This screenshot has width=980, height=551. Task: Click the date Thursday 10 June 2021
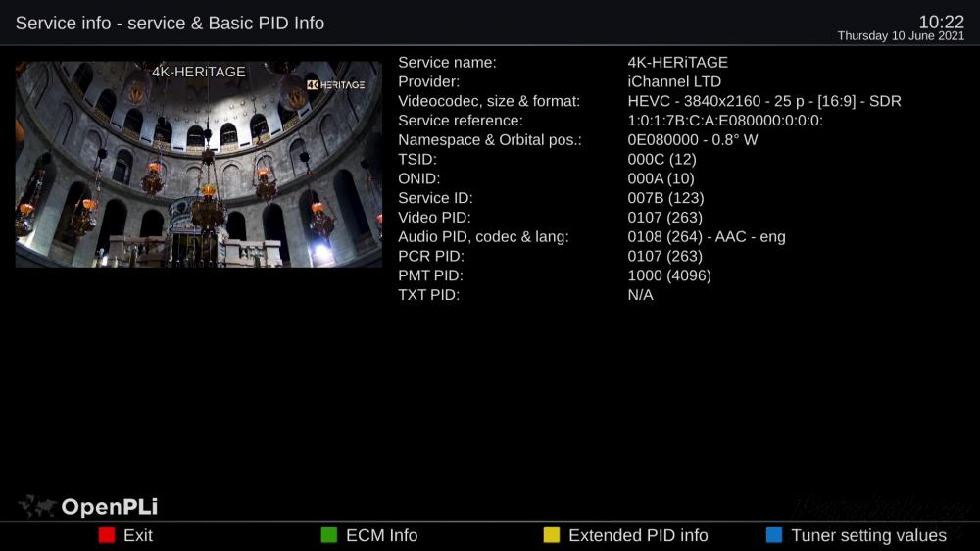[x=901, y=36]
